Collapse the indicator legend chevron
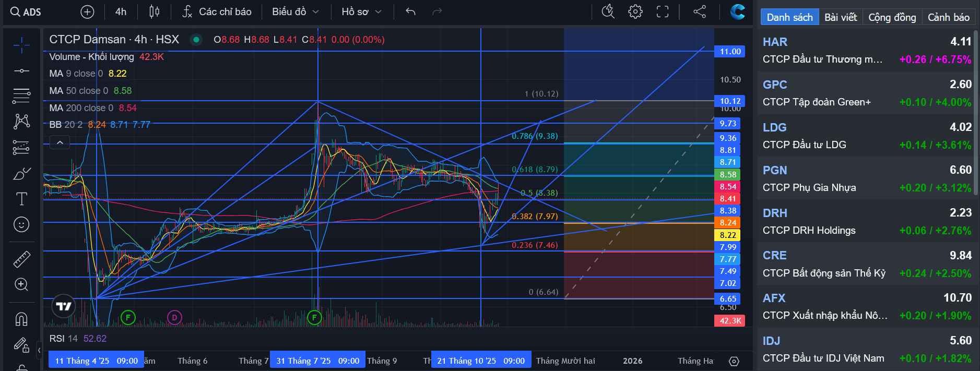This screenshot has height=371, width=980. [x=60, y=142]
